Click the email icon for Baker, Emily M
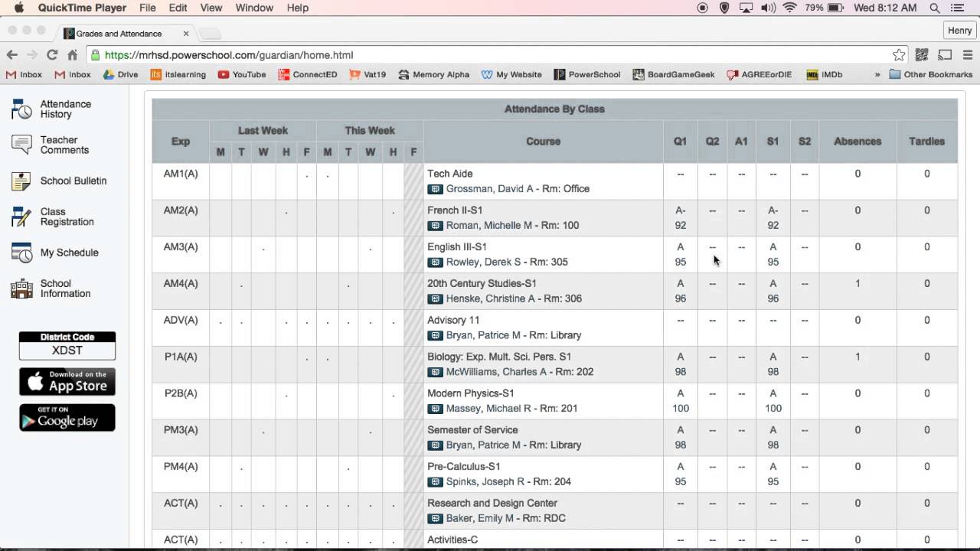This screenshot has height=551, width=980. coord(435,519)
